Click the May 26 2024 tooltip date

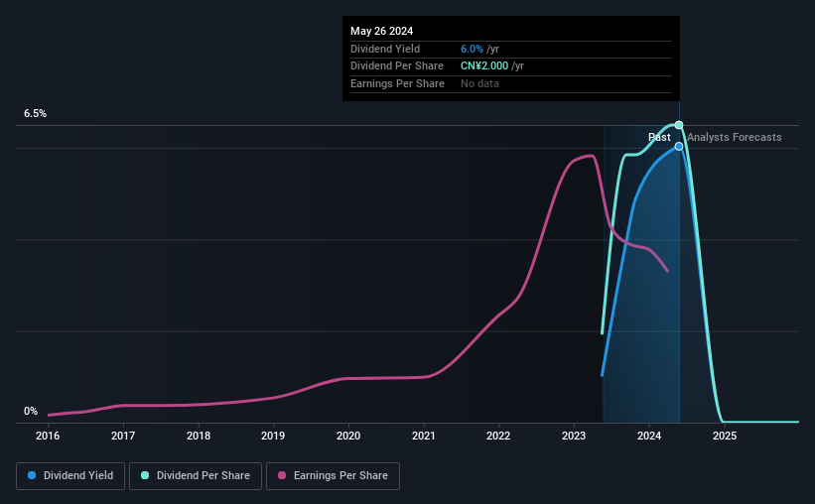pos(381,31)
